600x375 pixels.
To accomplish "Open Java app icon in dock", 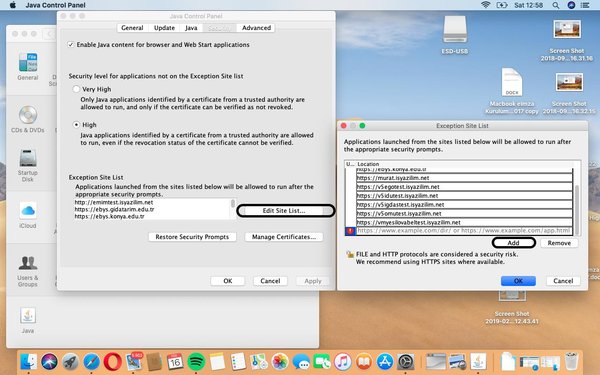I will 478,361.
